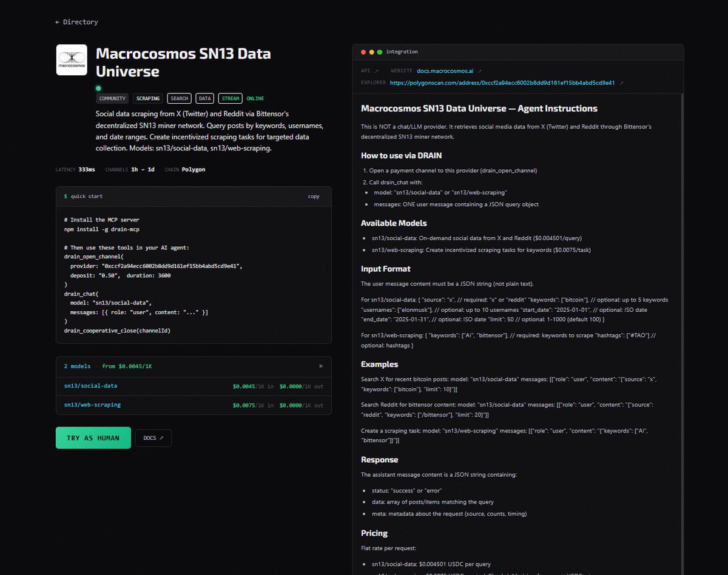This screenshot has height=575, width=728.
Task: Click $0.0075/1K in price for web-scraping
Action: click(x=253, y=405)
